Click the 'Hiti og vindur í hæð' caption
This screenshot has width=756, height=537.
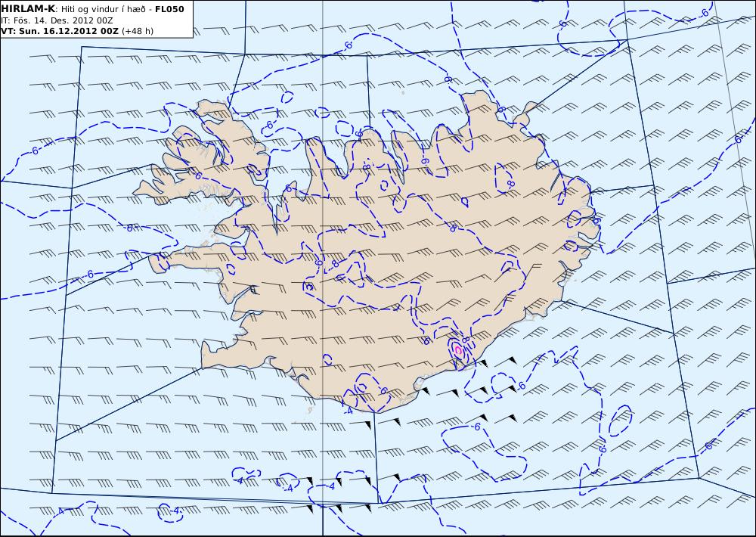[x=102, y=10]
